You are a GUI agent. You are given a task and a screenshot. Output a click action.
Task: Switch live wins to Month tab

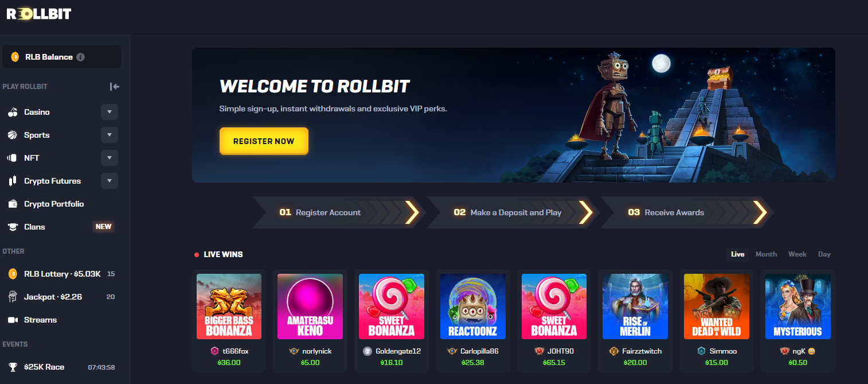(x=767, y=254)
